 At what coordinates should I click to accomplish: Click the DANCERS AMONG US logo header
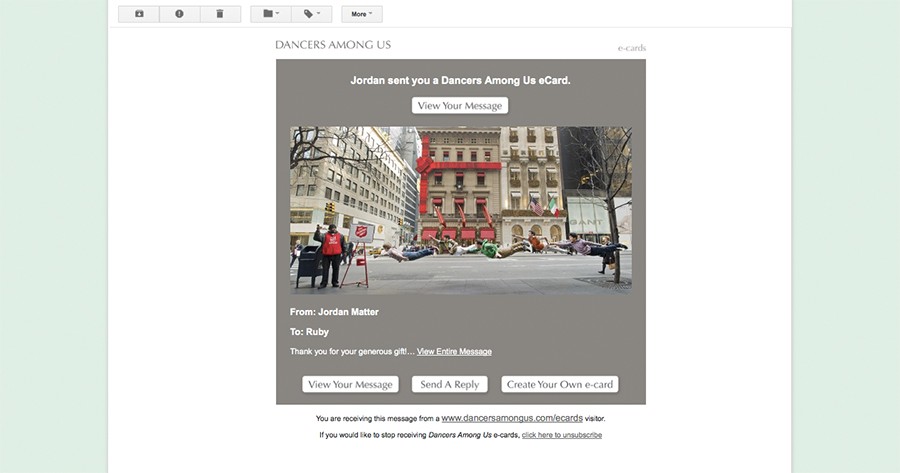[x=333, y=45]
